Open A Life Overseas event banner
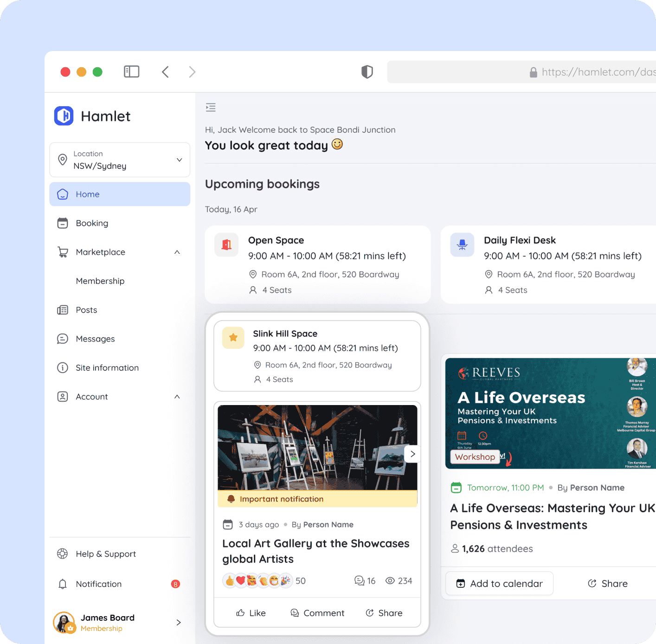 tap(550, 413)
